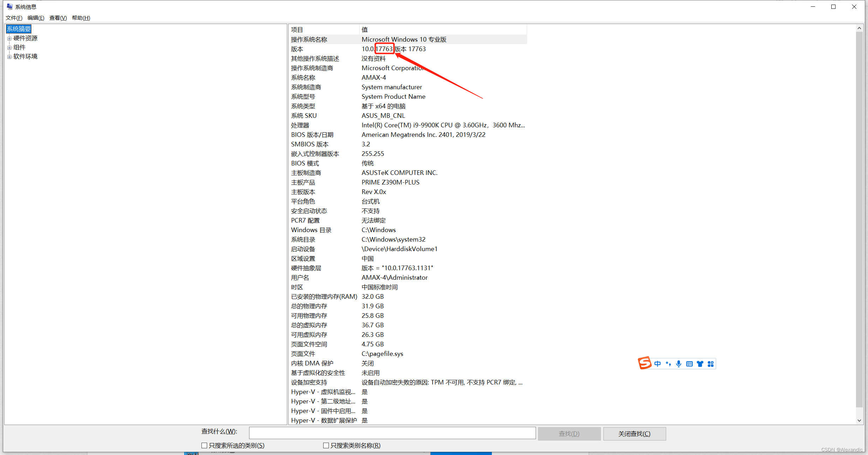Click the scroll down arrow of details list

[x=859, y=420]
